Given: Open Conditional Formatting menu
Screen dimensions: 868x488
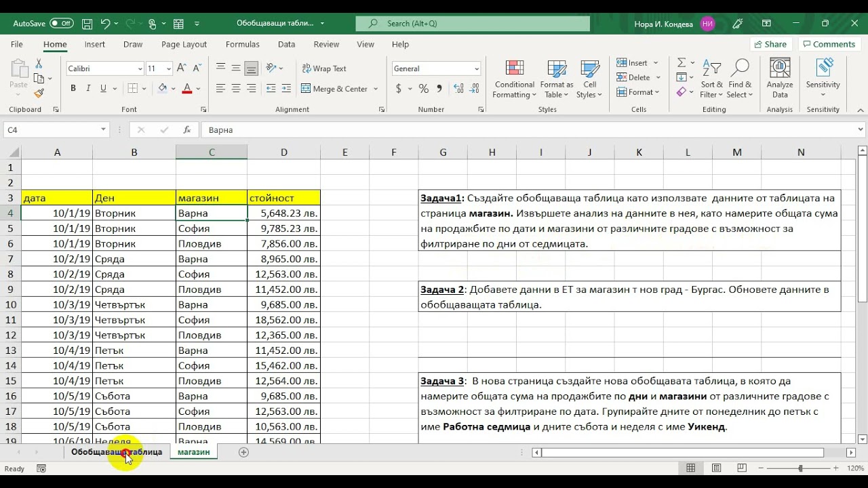Looking at the screenshot, I should (514, 79).
